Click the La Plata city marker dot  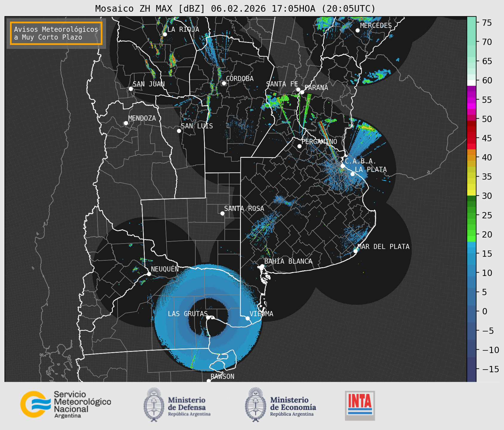point(353,174)
